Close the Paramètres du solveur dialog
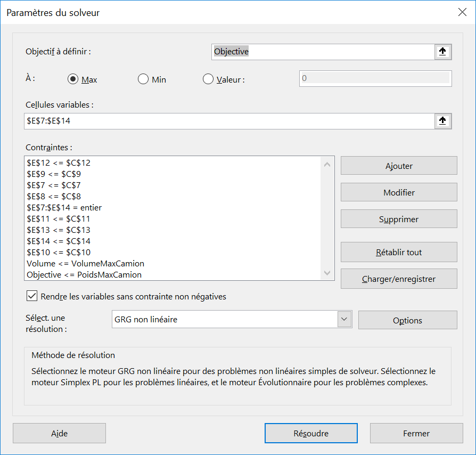This screenshot has width=476, height=455. (462, 12)
